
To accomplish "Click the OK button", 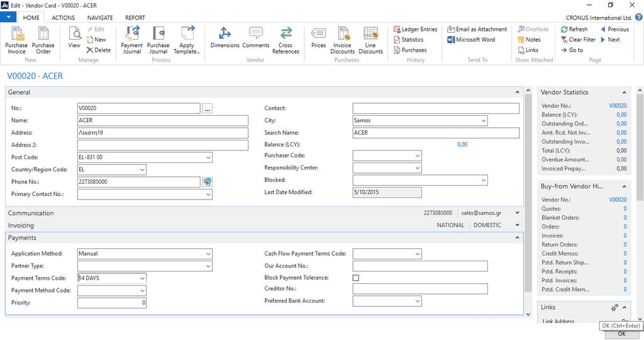I will click(622, 334).
